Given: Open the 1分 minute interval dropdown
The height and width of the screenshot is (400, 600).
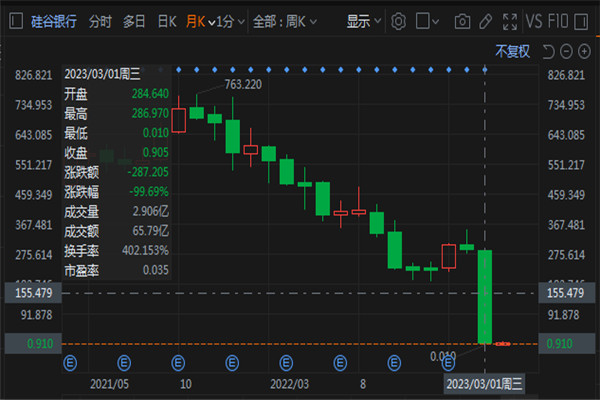Looking at the screenshot, I should (230, 22).
